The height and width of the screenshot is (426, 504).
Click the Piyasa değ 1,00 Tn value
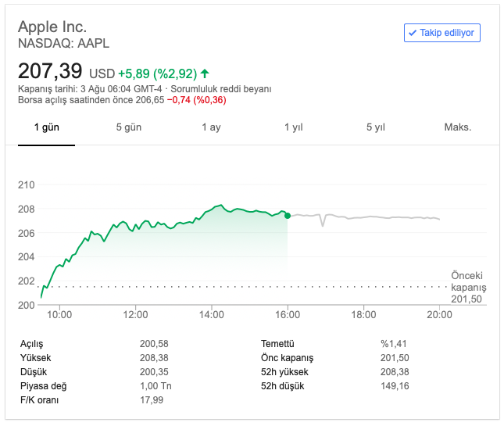coord(157,386)
